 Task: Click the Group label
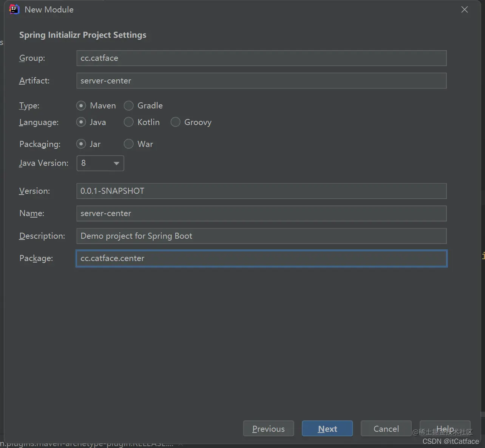pos(32,58)
